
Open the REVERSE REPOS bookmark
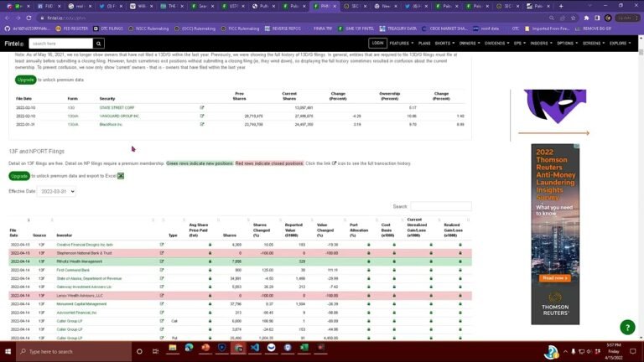[283, 28]
